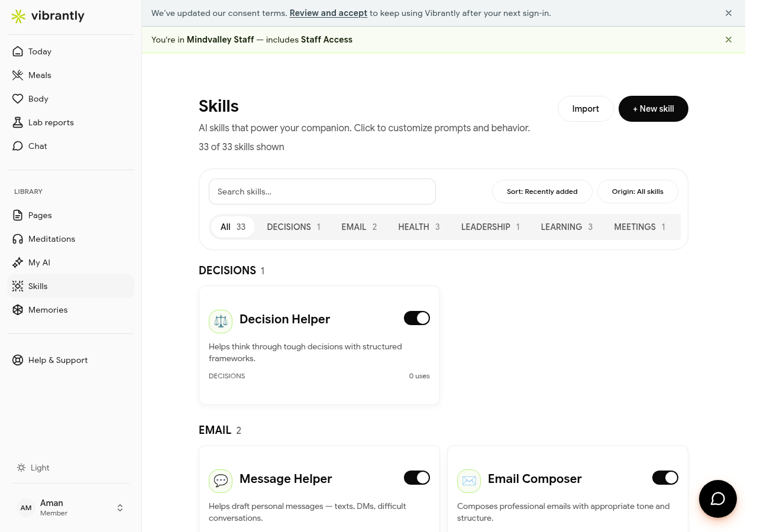Viewport: 757px width, 532px height.
Task: Click the EMAIL 2 section heading
Action: pyautogui.click(x=220, y=430)
